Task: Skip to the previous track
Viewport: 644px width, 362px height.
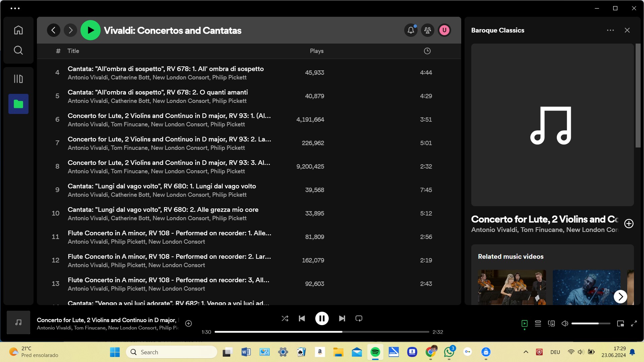Action: pos(302,318)
